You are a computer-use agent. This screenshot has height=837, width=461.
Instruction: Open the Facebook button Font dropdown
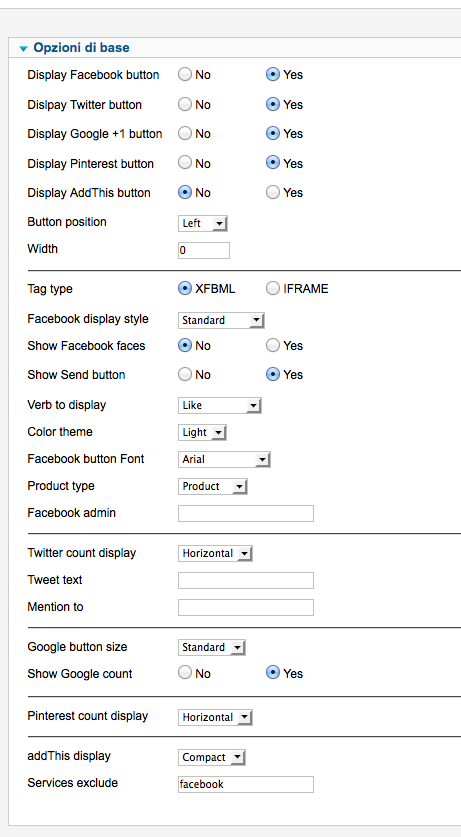click(x=224, y=460)
